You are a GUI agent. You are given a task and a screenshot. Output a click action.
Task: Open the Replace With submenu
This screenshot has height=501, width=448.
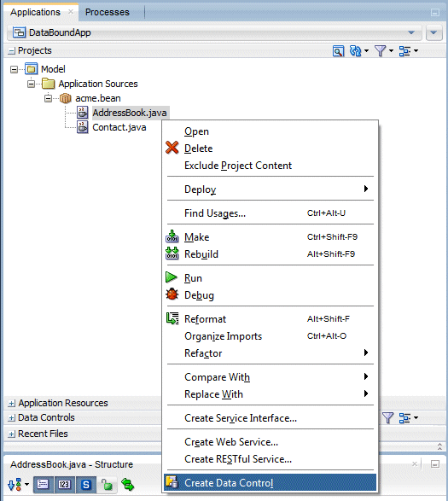[x=271, y=394]
